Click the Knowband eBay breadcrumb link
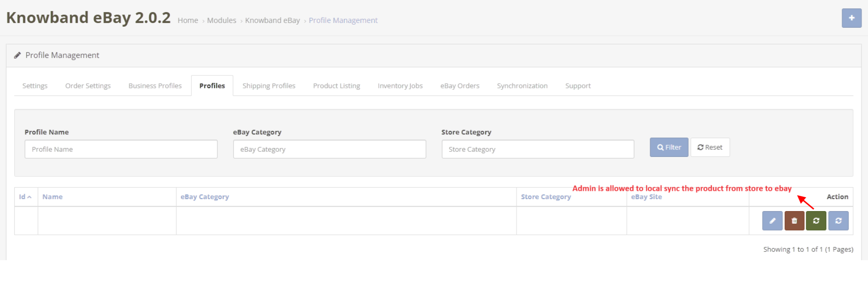The width and height of the screenshot is (868, 300). coord(272,20)
